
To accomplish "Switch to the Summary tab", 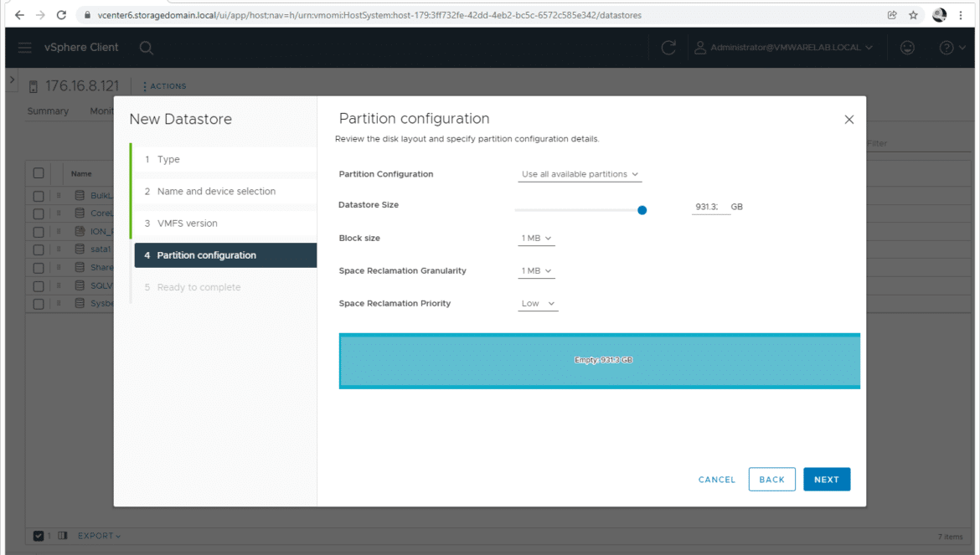I will (48, 111).
